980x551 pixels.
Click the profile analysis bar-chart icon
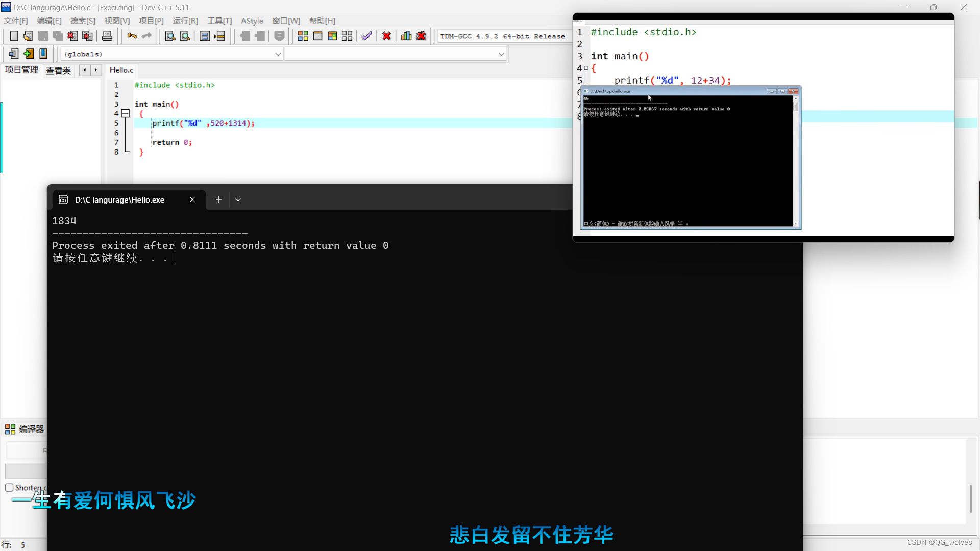click(x=406, y=36)
